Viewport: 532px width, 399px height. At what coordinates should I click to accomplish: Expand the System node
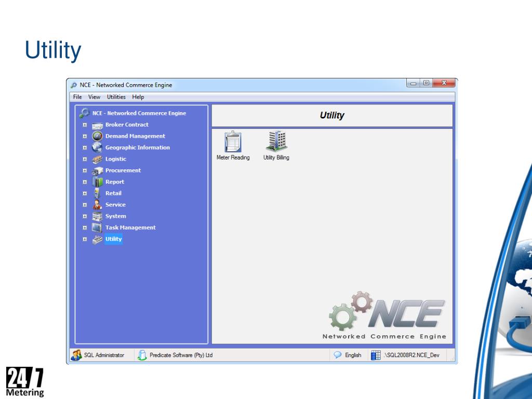(x=85, y=216)
